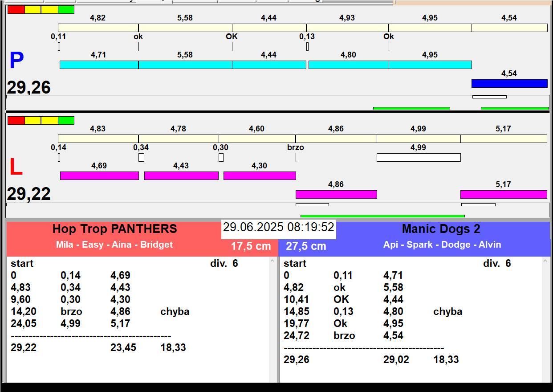Click the Mila - Easy - Aina - Bridget lineup
The image size is (553, 392).
[114, 245]
